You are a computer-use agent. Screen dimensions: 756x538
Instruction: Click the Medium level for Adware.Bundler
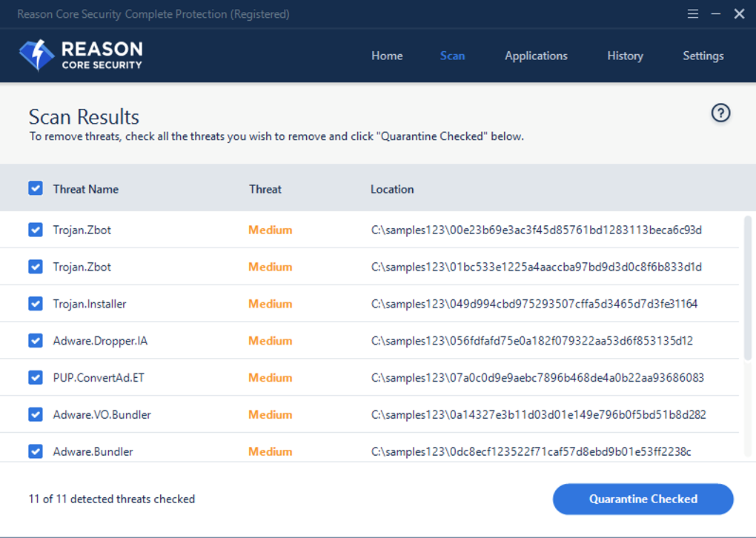[270, 452]
